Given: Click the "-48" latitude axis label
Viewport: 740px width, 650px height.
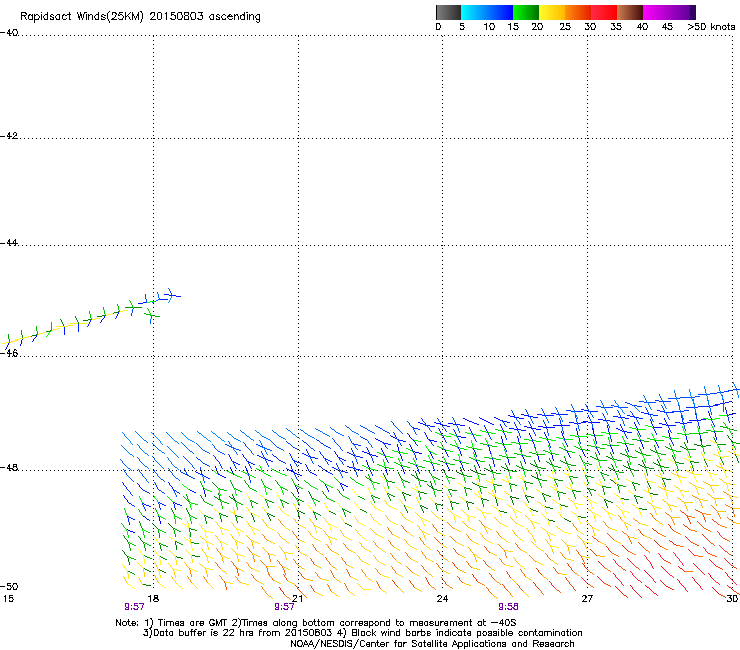Looking at the screenshot, I should click(9, 467).
